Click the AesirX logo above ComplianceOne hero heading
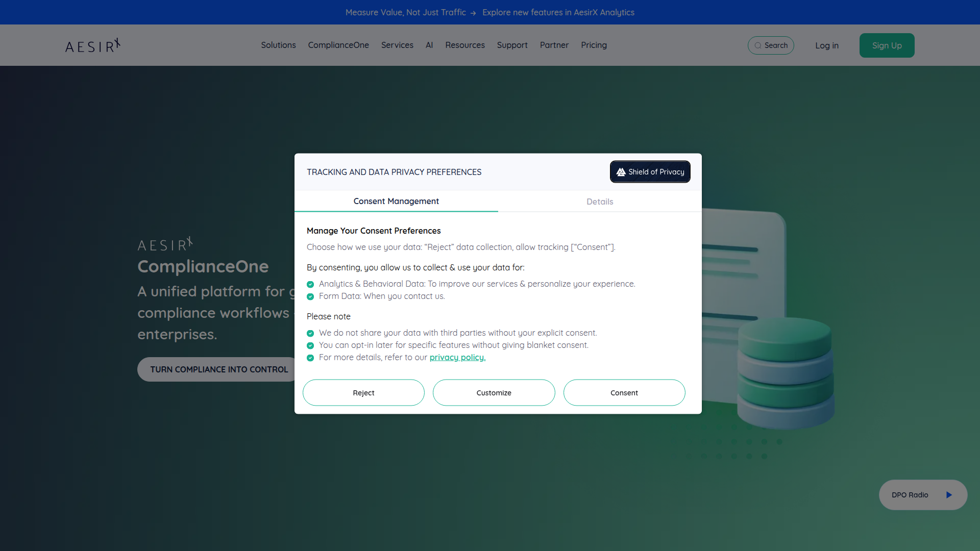 click(x=165, y=244)
